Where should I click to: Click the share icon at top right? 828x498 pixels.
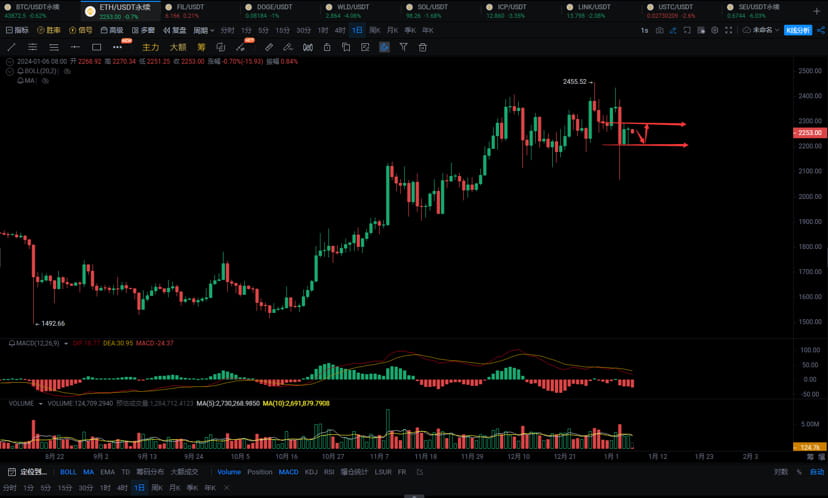pyautogui.click(x=821, y=31)
